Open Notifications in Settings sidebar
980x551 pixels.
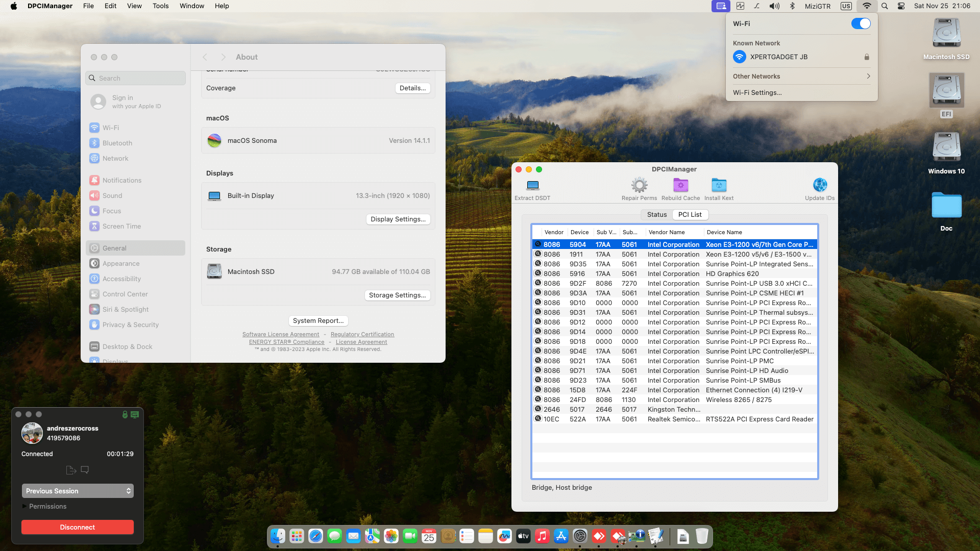pos(136,181)
